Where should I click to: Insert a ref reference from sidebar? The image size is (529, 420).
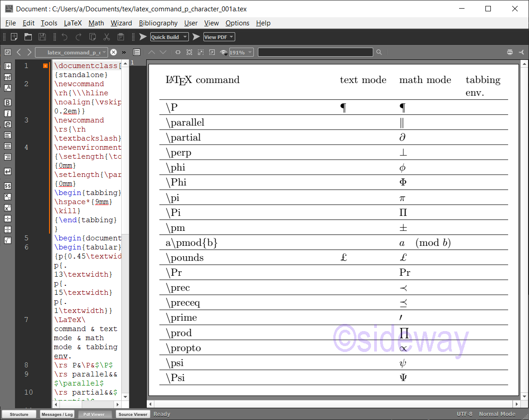pyautogui.click(x=8, y=77)
